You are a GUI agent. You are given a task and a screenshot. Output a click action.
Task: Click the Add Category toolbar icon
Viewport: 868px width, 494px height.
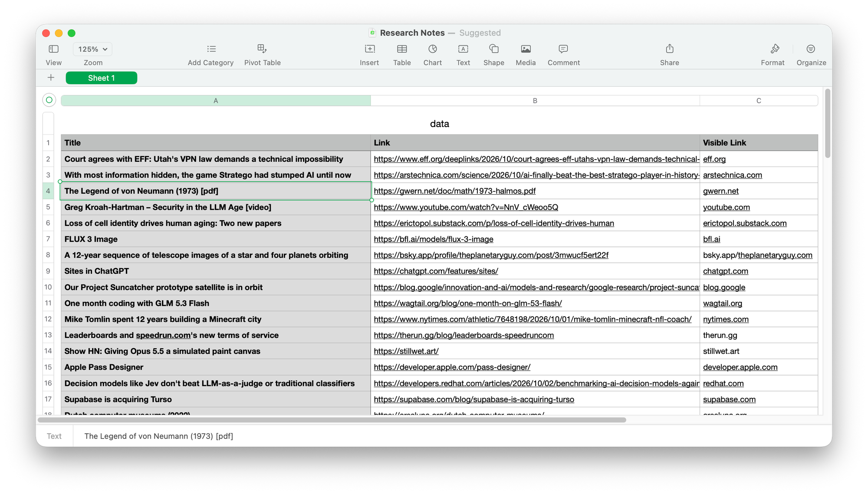click(x=211, y=49)
